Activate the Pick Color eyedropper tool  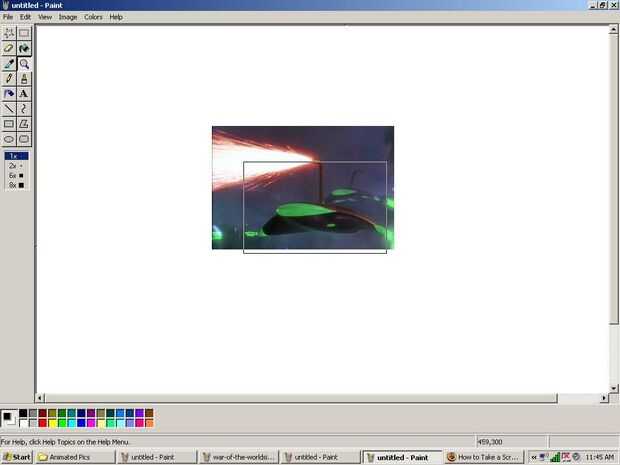pyautogui.click(x=9, y=63)
